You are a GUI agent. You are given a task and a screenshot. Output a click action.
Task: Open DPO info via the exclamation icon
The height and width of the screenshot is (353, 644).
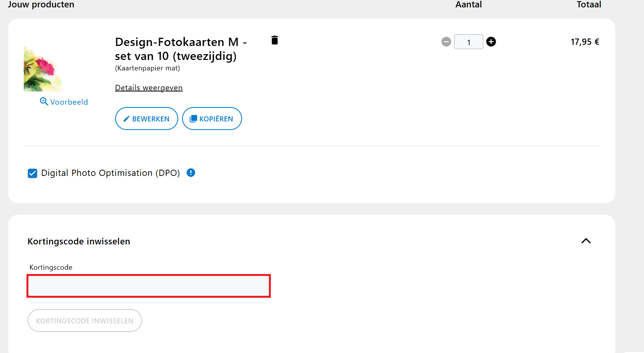[191, 173]
